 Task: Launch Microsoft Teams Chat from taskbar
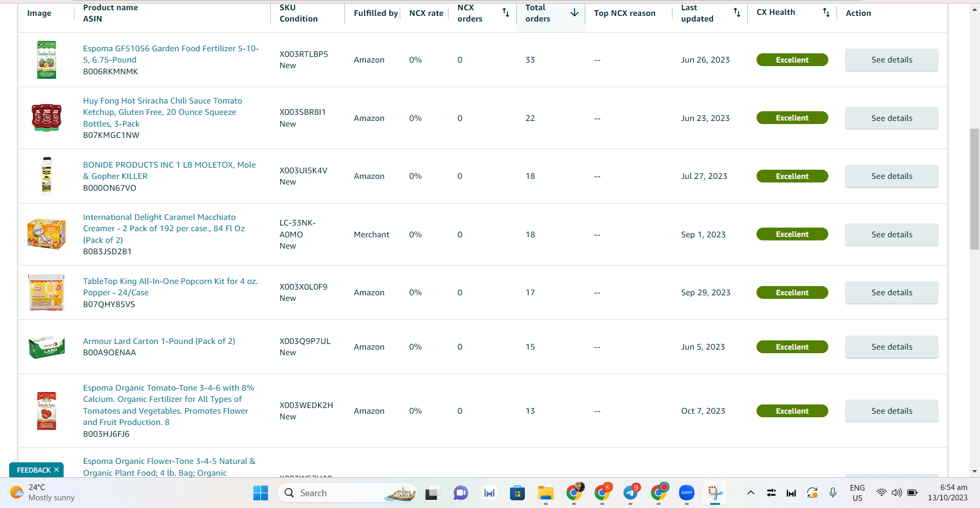click(460, 493)
